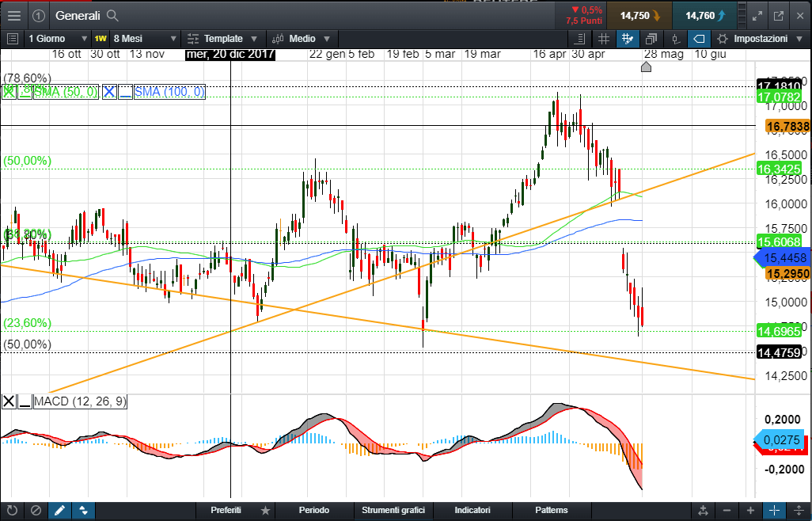Viewport: 812px width, 521px height.
Task: Click the buy price 14,760 button
Action: click(705, 16)
